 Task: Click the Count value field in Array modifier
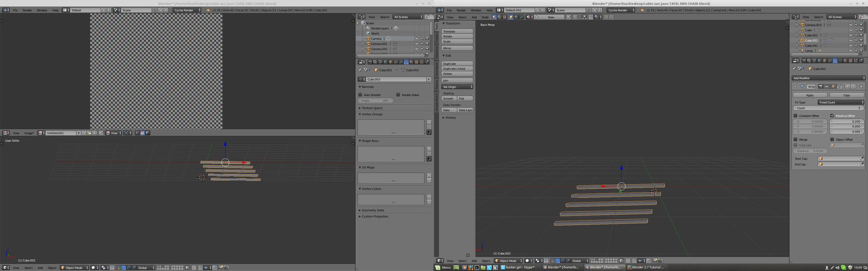tap(828, 108)
